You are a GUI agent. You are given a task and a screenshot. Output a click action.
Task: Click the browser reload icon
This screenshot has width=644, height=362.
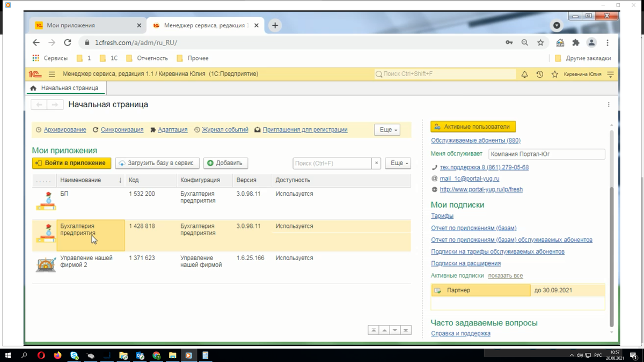(x=68, y=42)
